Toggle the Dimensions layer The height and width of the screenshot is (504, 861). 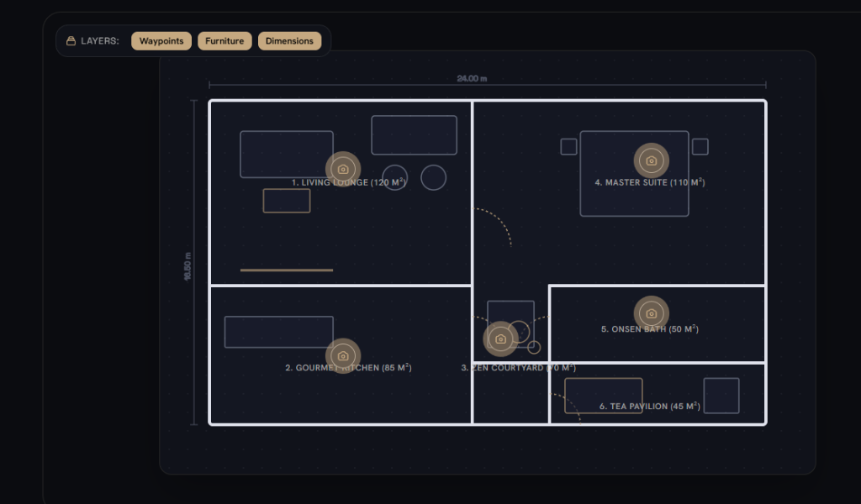pos(289,41)
